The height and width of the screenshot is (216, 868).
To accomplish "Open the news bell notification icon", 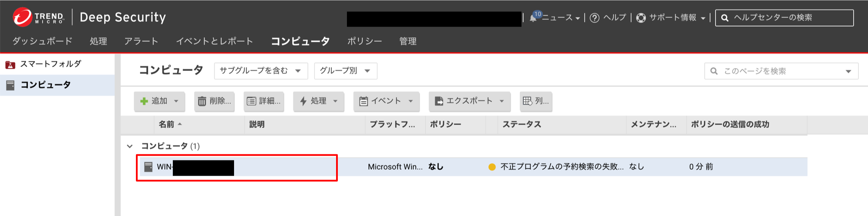I will pos(533,18).
